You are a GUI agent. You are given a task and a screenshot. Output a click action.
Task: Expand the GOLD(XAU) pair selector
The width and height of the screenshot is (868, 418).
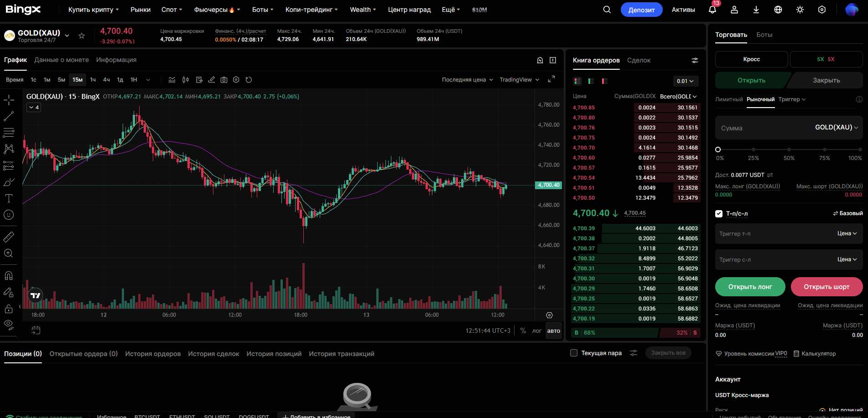67,36
